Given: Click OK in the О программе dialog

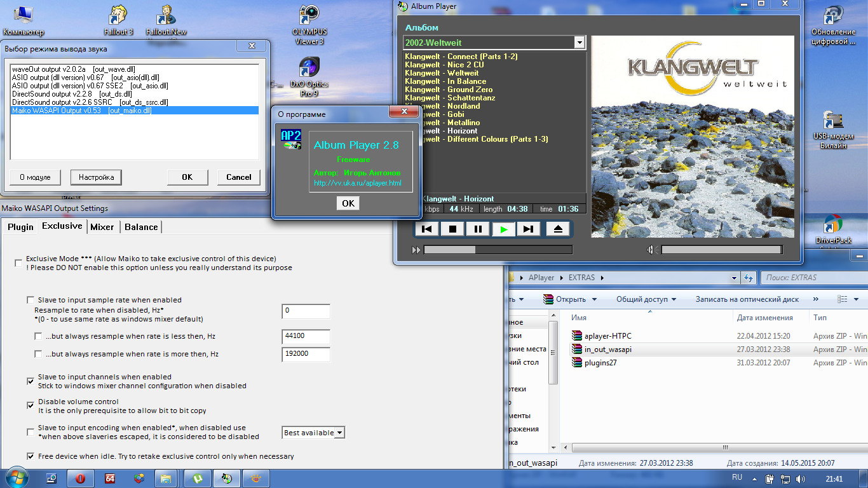Looking at the screenshot, I should click(348, 203).
